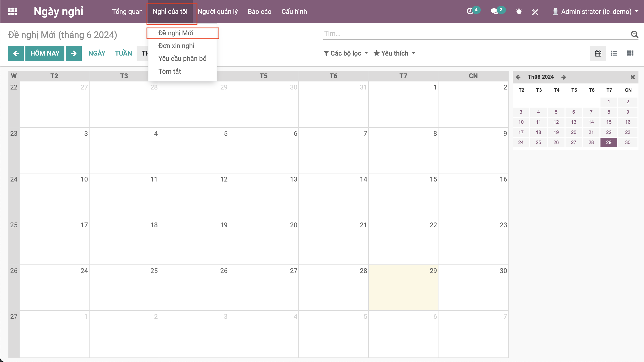Viewport: 644px width, 362px height.
Task: Expand the Các bộ lọc dropdown
Action: click(346, 53)
